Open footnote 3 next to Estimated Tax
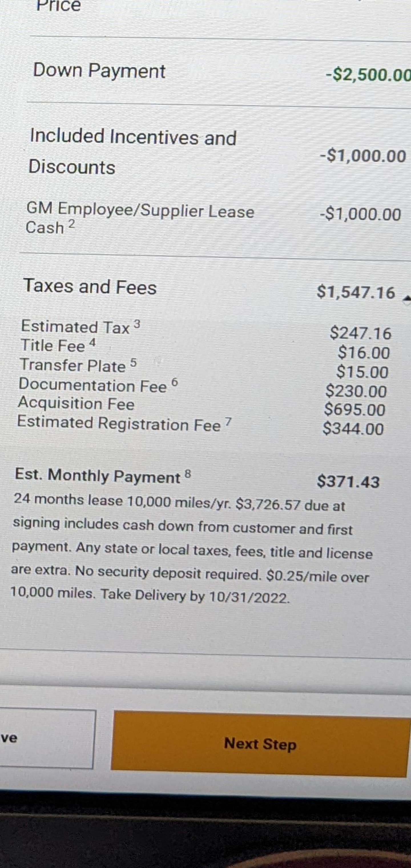The width and height of the screenshot is (411, 868). 137,324
